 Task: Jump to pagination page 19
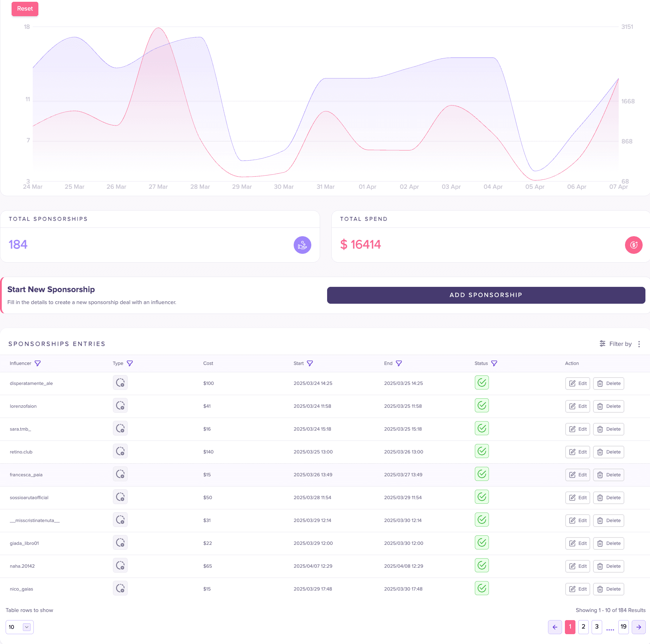pos(624,627)
